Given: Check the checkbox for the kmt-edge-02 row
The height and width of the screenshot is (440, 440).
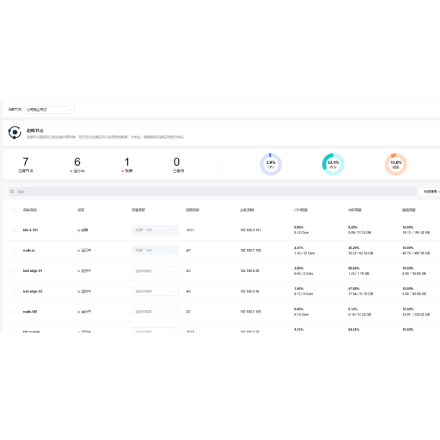Looking at the screenshot, I should coord(14,291).
